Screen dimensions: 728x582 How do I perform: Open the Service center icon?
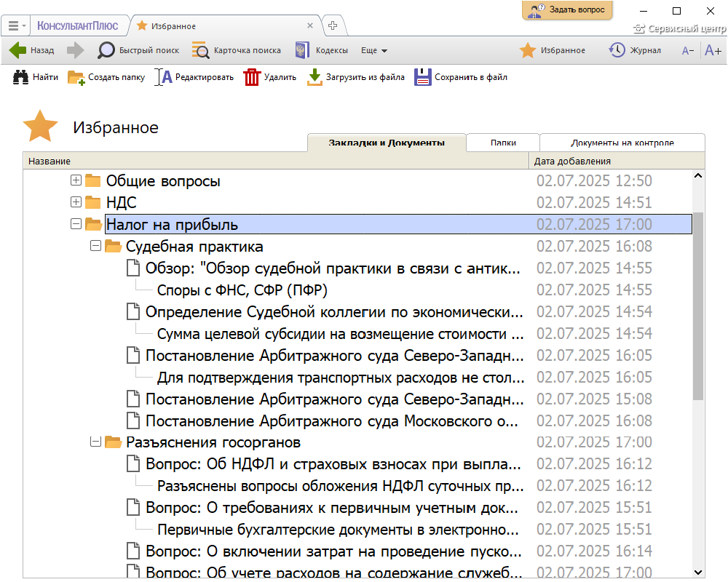click(x=639, y=29)
